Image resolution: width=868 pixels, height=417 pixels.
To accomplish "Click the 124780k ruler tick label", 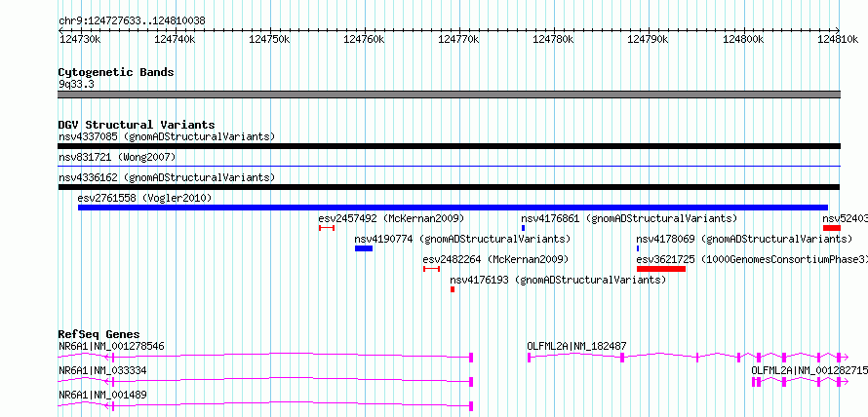I will tap(554, 39).
